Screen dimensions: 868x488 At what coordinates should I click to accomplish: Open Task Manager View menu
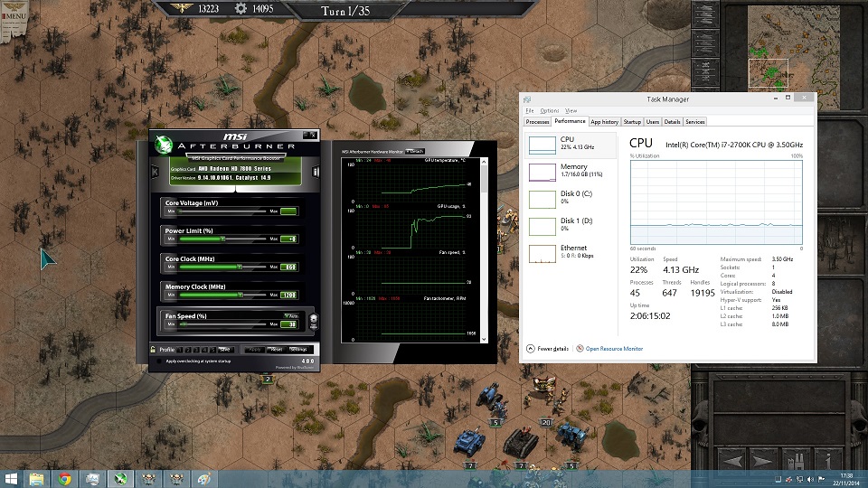point(571,110)
